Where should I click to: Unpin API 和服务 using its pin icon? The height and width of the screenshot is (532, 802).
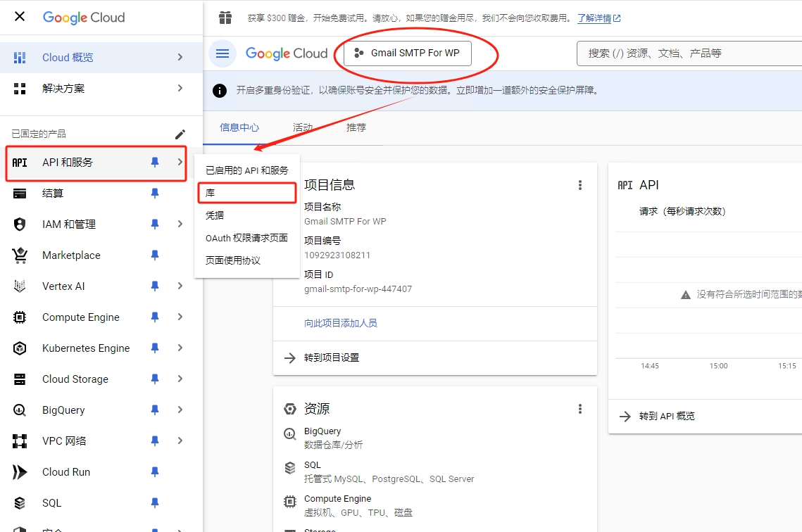click(154, 162)
